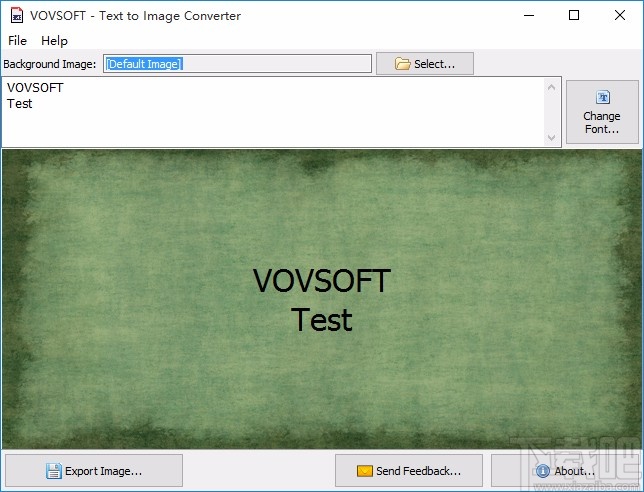This screenshot has width=644, height=492.
Task: Click the "Background Image:" label
Action: [49, 64]
